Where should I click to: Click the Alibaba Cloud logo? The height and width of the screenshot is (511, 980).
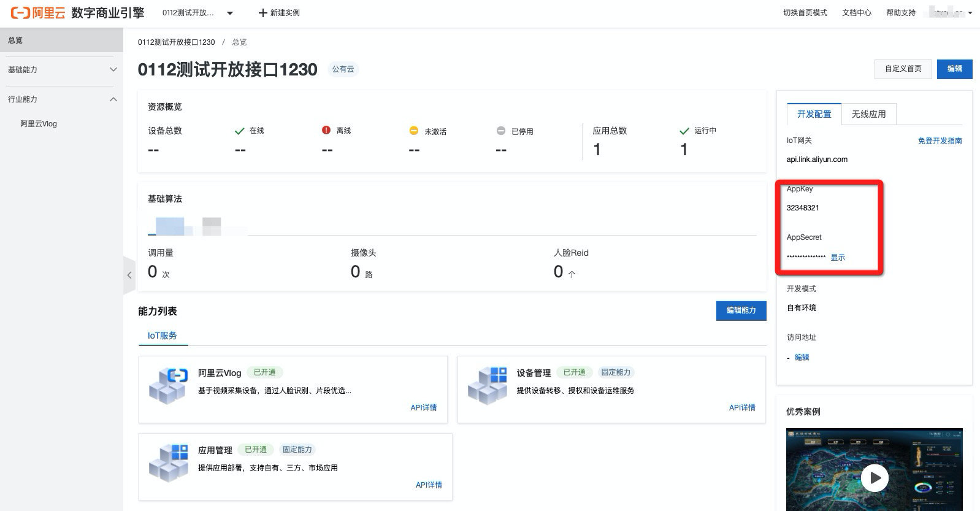pos(38,12)
